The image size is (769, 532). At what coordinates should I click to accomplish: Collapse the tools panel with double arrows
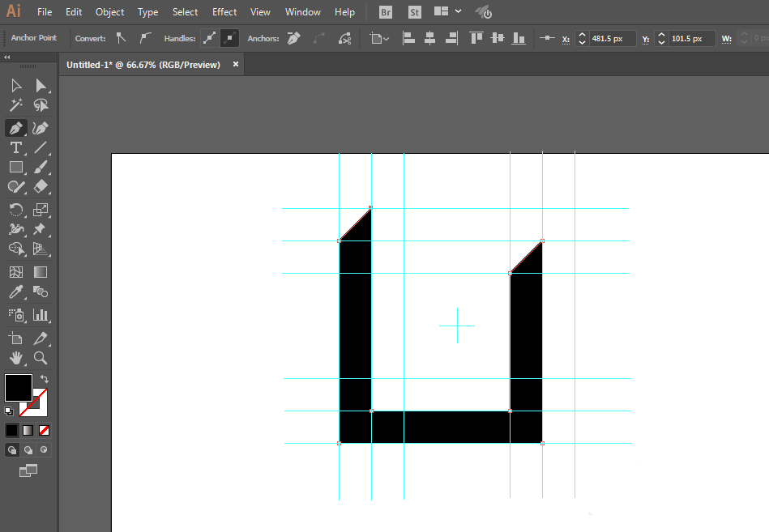coord(7,57)
